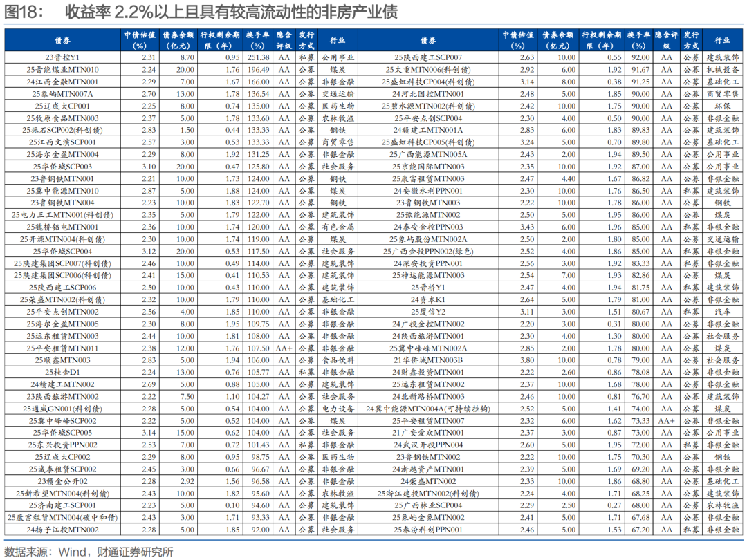Click 25太重MTN006(科创债) bond
Viewport: 747px width, 560px height.
coord(428,70)
